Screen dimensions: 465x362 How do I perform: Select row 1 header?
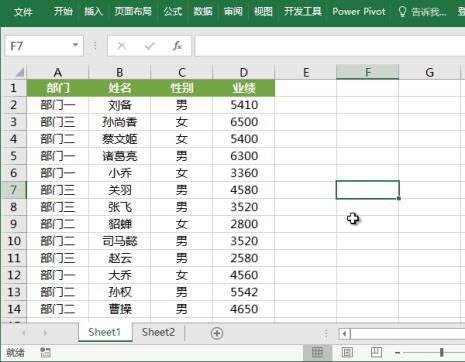pos(13,88)
